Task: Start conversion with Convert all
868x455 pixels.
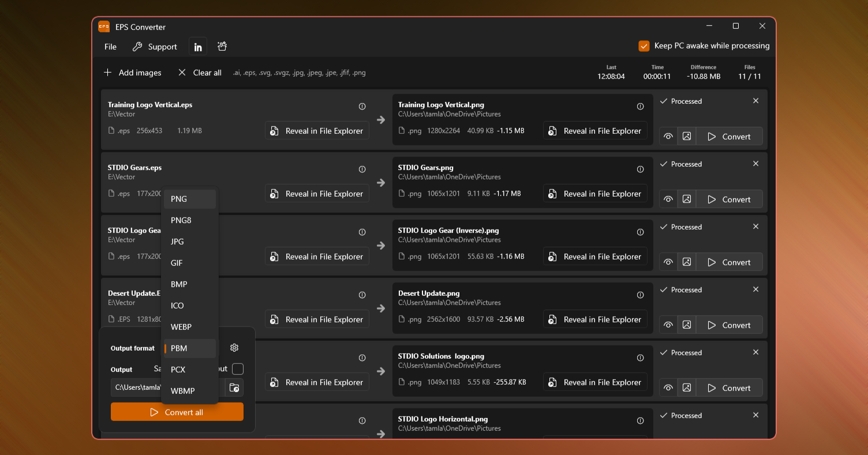Action: (177, 412)
